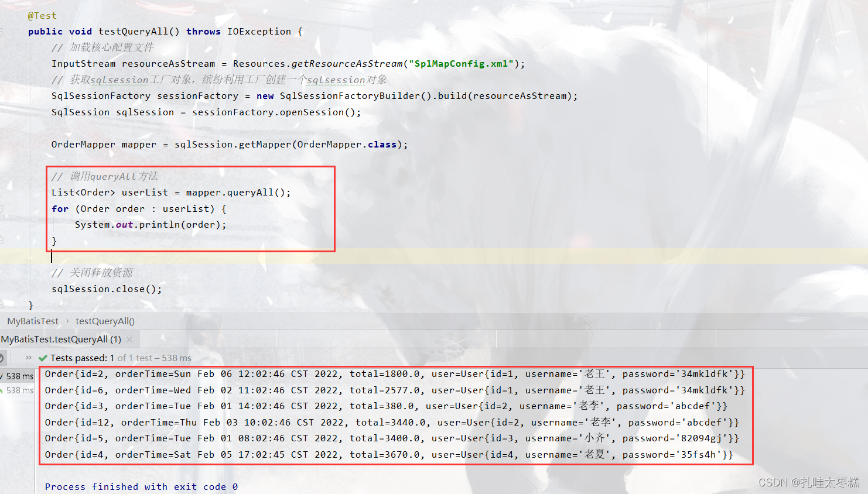Screen dimensions: 868x494
Task: Click the '// 关闭释放资源' comment
Action: [x=92, y=273]
